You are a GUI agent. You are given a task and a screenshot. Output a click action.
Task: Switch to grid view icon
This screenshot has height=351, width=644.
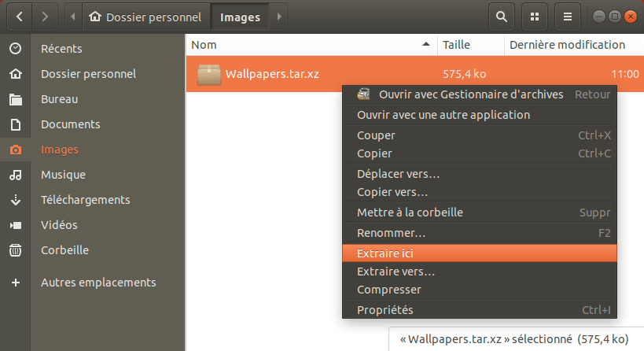pos(535,17)
